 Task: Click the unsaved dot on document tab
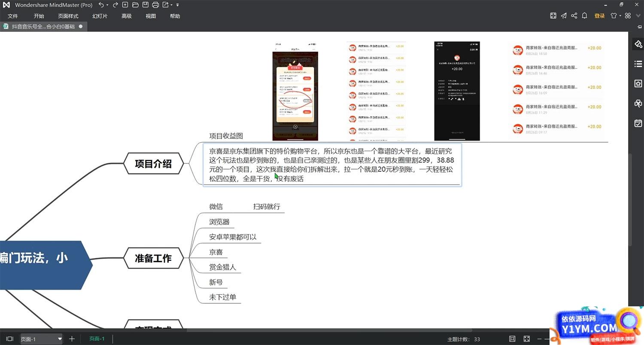point(81,26)
